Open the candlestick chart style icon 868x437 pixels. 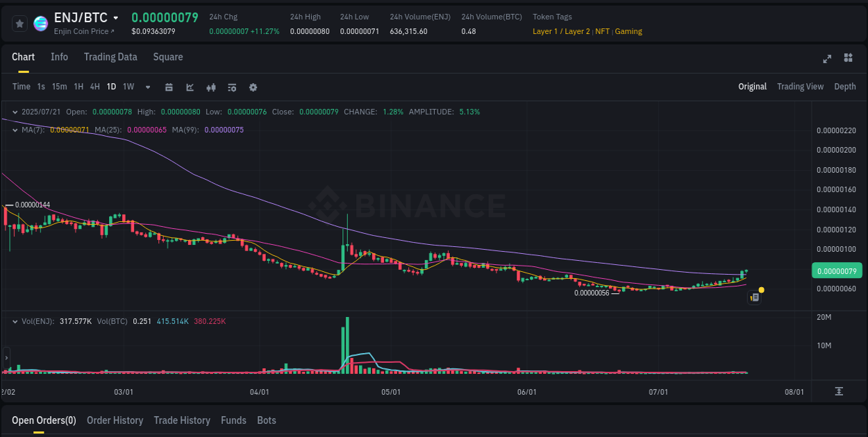(x=211, y=87)
